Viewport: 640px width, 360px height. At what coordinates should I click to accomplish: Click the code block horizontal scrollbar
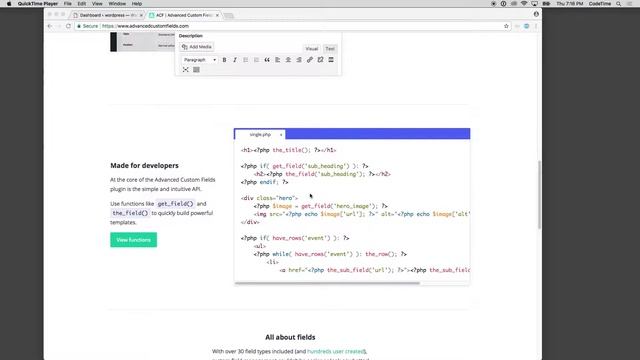click(327, 283)
